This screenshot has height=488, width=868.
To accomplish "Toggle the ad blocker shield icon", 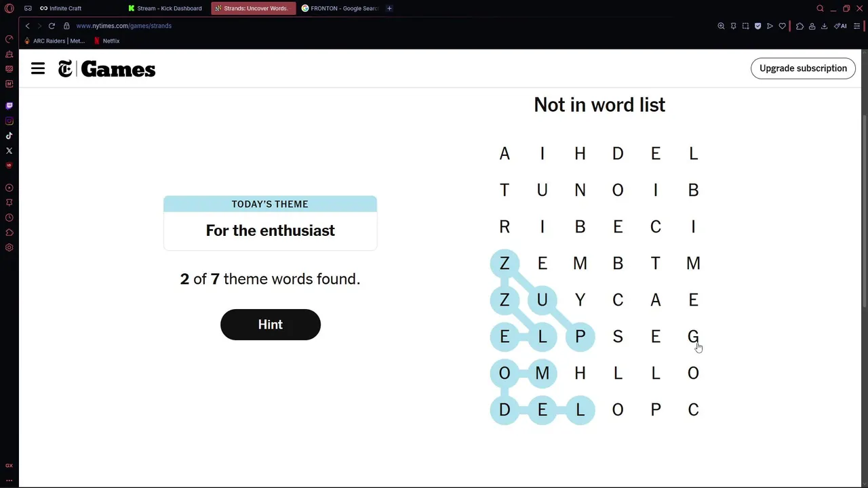I will 757,26.
